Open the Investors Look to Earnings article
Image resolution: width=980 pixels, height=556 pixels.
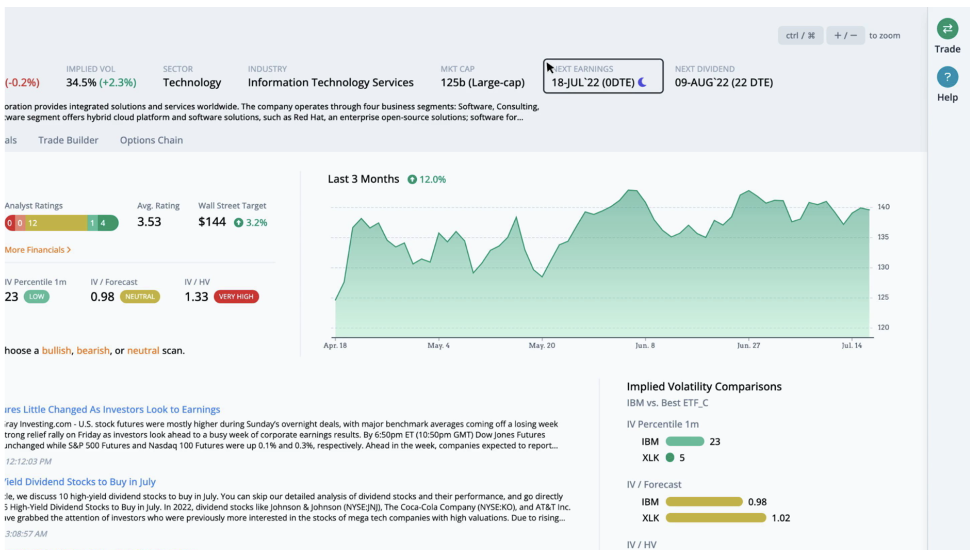point(112,410)
